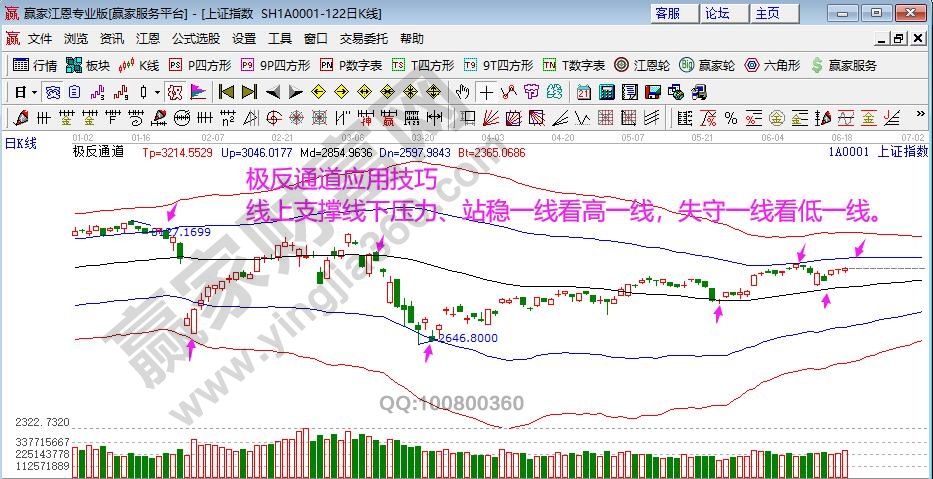Open the 公式选股 menu
This screenshot has height=479, width=933.
tap(195, 38)
